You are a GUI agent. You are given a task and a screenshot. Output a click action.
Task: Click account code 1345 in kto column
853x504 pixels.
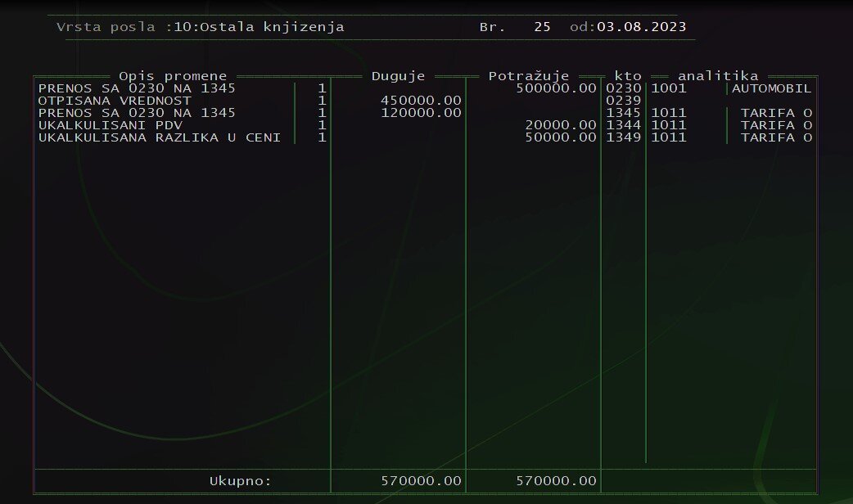624,113
